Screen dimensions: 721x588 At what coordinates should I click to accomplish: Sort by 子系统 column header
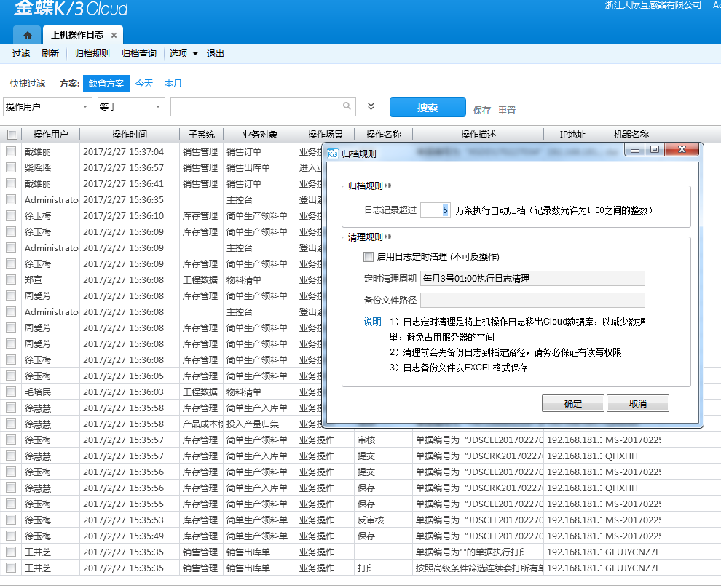(x=202, y=135)
